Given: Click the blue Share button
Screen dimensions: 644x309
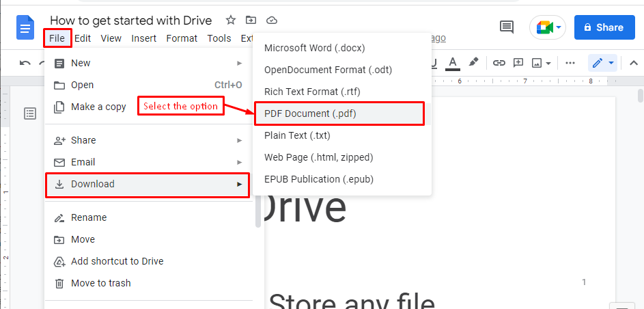Looking at the screenshot, I should pos(604,27).
